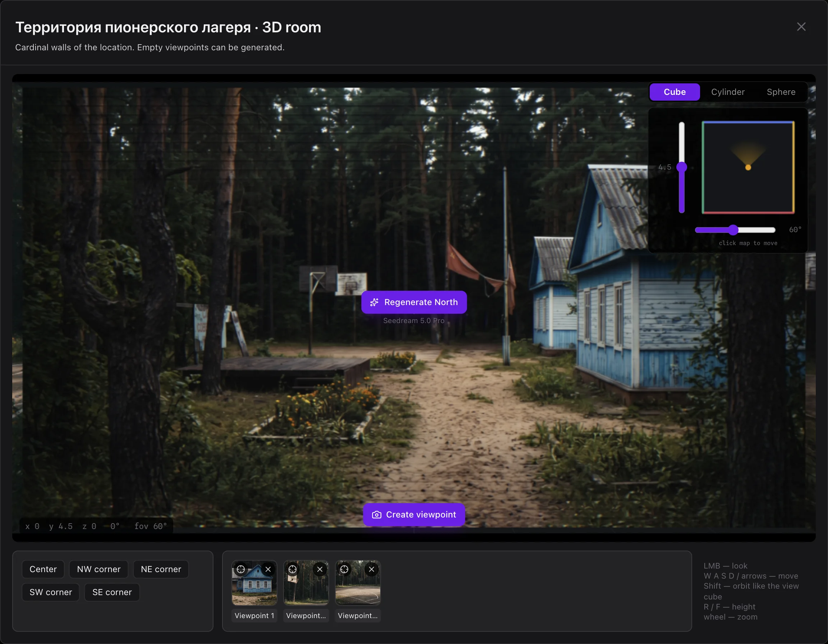Viewport: 828px width, 644px height.
Task: Click the orange camera dot on the minimap
Action: pos(748,167)
